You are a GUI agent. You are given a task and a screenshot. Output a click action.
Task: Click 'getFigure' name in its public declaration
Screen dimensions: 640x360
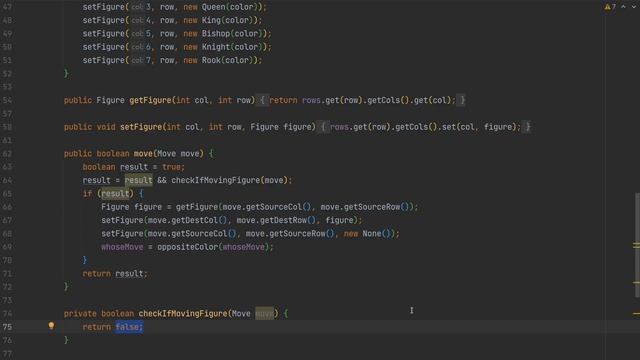pos(150,100)
